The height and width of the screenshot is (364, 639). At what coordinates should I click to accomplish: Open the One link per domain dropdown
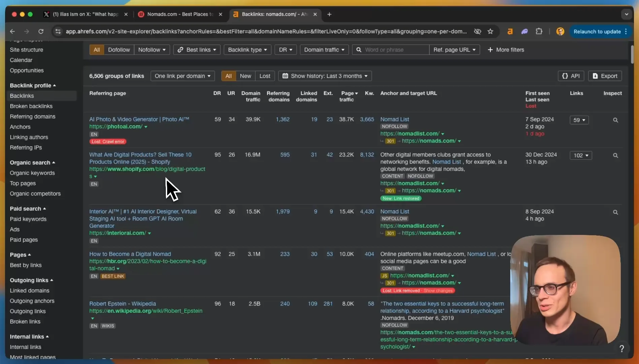(182, 76)
